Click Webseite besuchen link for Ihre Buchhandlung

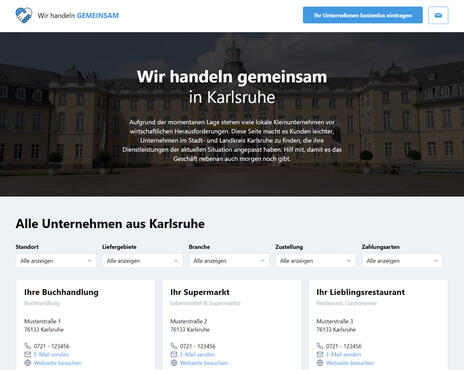pyautogui.click(x=58, y=363)
